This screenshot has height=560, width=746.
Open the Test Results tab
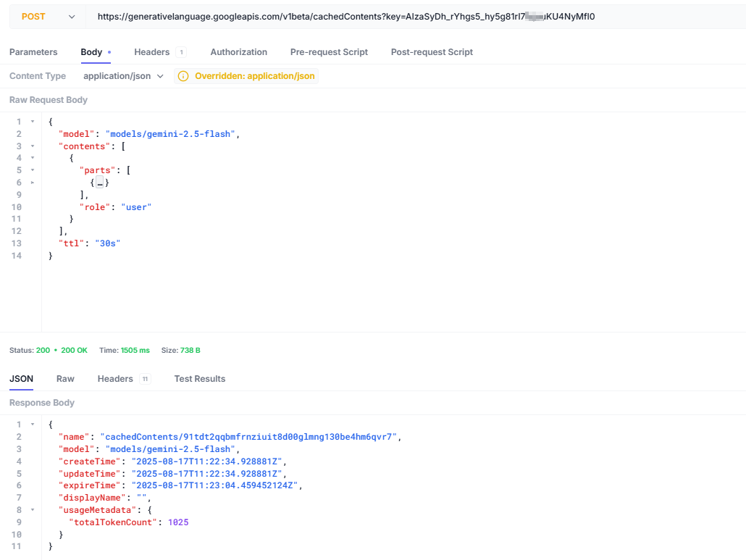200,379
